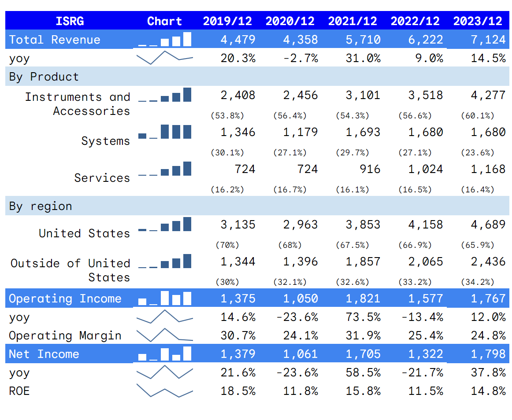512x420 pixels.
Task: Click Instruments value 4,277
Action: pyautogui.click(x=488, y=95)
